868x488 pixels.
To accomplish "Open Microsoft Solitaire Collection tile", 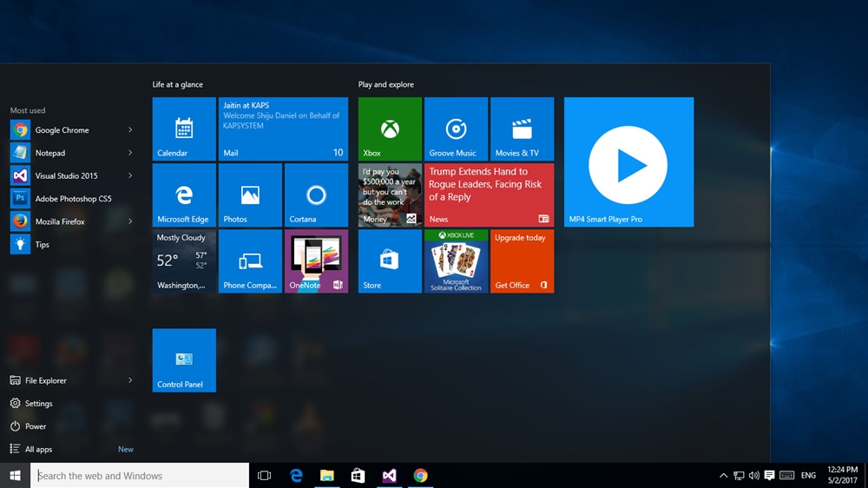I will click(x=456, y=260).
